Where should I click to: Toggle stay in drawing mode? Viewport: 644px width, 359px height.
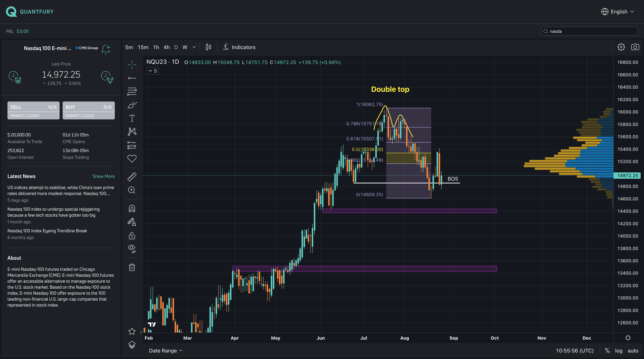point(132,222)
